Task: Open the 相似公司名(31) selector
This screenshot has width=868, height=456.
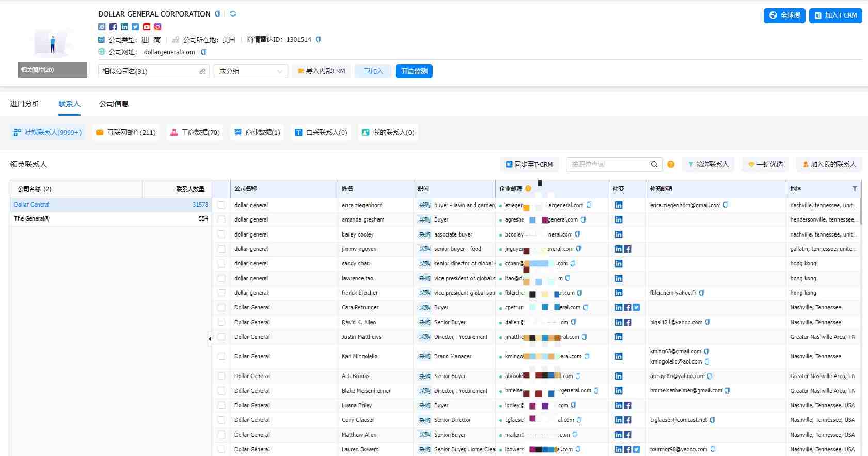Action: coord(154,71)
